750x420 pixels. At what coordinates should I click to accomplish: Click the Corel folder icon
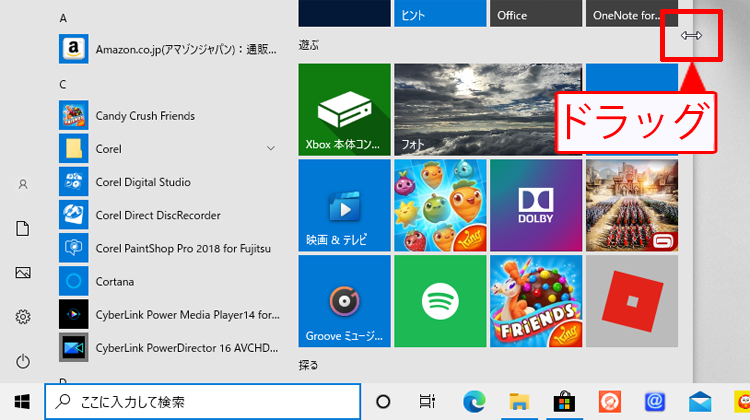(x=73, y=149)
